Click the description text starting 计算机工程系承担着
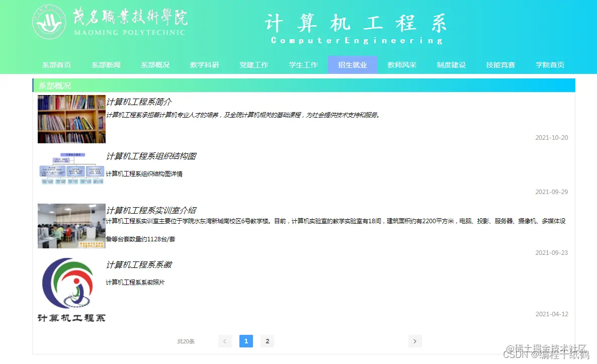 tap(243, 115)
